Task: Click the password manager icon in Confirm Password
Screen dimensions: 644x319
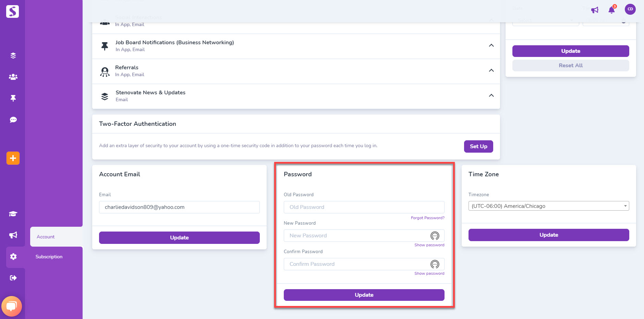Action: click(435, 264)
